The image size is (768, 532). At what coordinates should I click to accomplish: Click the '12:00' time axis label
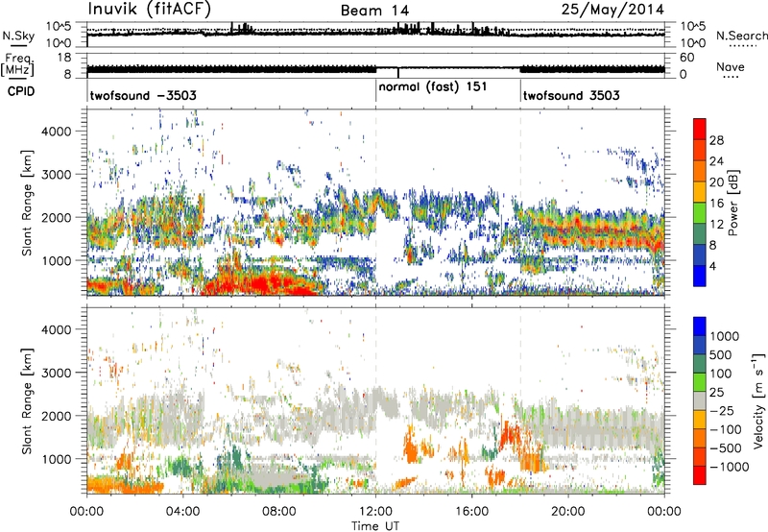375,512
